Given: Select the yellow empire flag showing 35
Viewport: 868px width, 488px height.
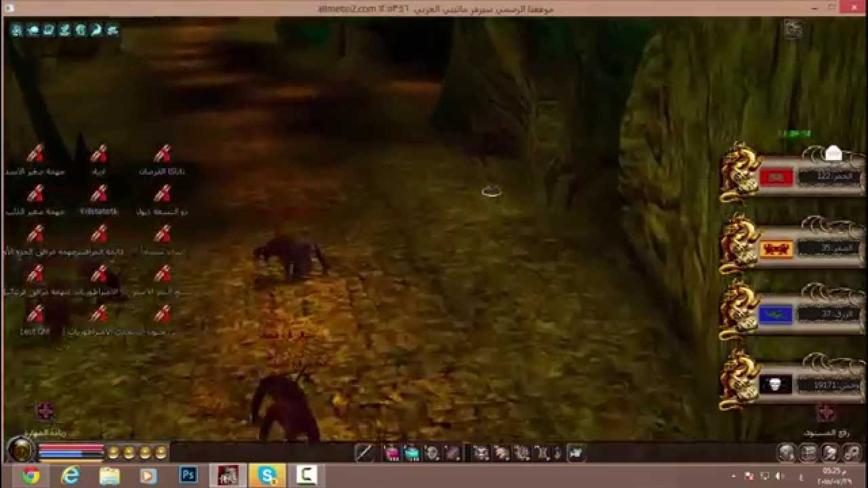Looking at the screenshot, I should coord(776,249).
